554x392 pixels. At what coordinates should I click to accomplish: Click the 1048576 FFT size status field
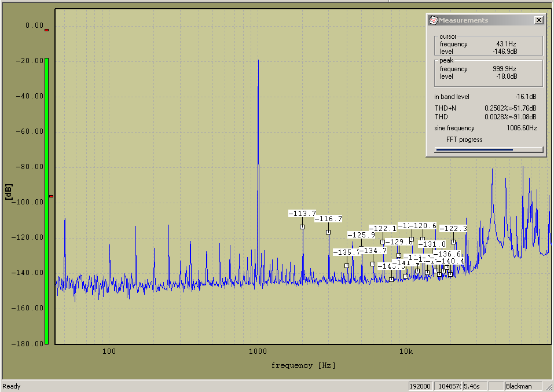pos(449,386)
